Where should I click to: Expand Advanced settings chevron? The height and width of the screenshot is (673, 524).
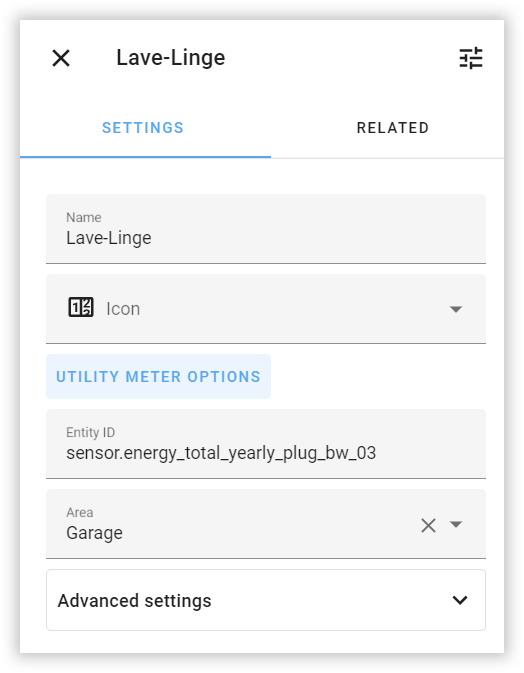pos(460,600)
